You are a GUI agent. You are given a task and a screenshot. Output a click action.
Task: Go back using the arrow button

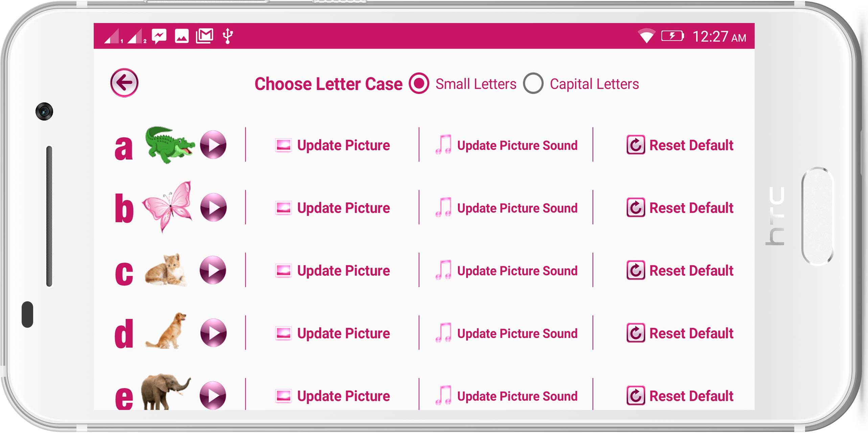[124, 83]
